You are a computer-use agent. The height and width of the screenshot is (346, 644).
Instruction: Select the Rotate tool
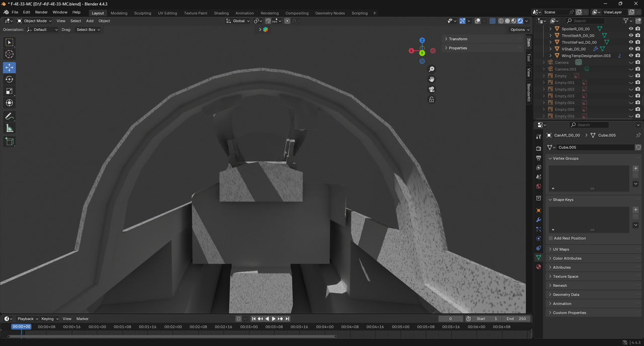(9, 79)
